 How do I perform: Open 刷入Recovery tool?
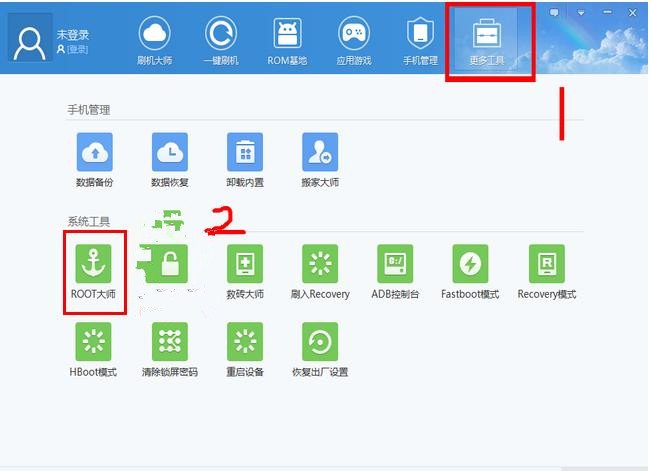point(320,272)
